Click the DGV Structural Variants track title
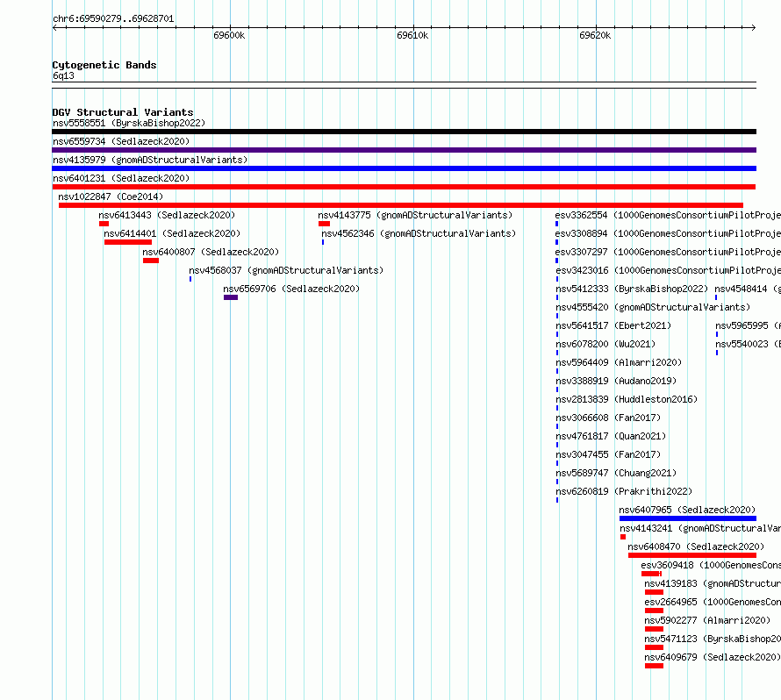 (123, 112)
